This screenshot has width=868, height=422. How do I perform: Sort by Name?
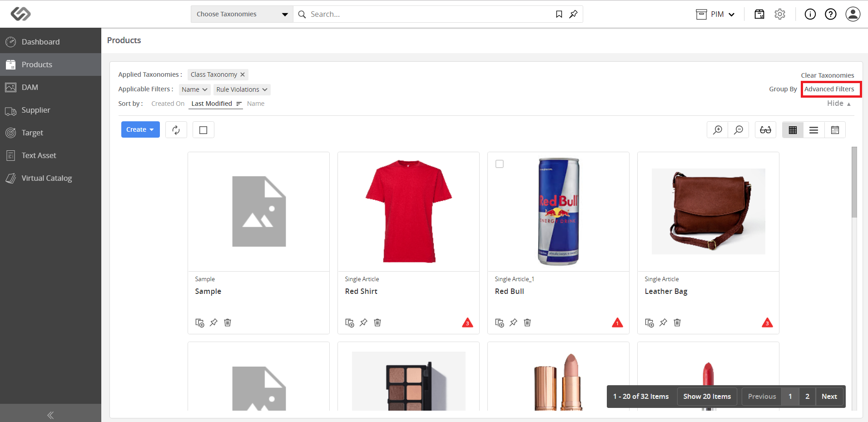point(256,104)
